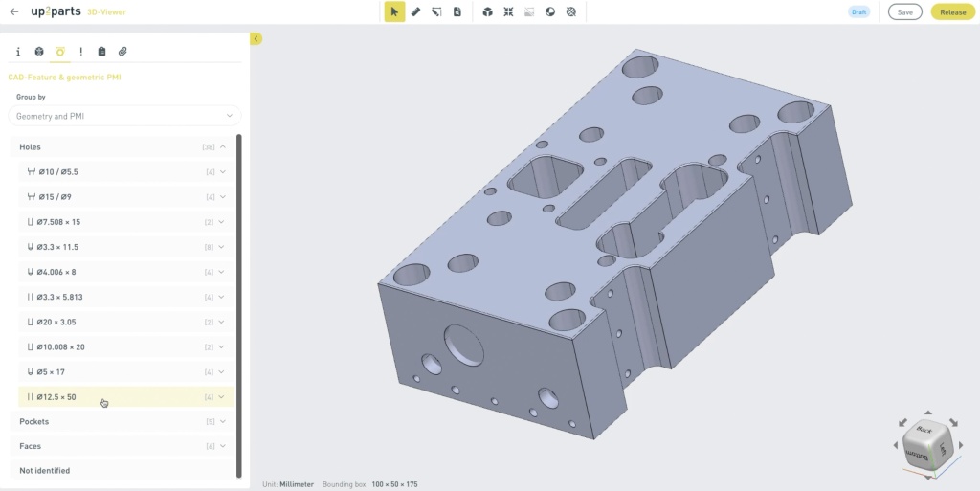980x491 pixels.
Task: Open the exclamation mark warnings tab
Action: (x=81, y=52)
